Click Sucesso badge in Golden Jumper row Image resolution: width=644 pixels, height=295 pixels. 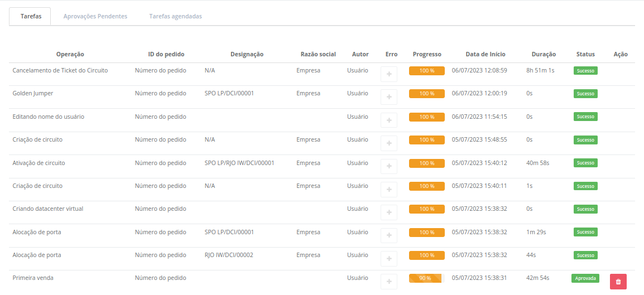point(585,94)
